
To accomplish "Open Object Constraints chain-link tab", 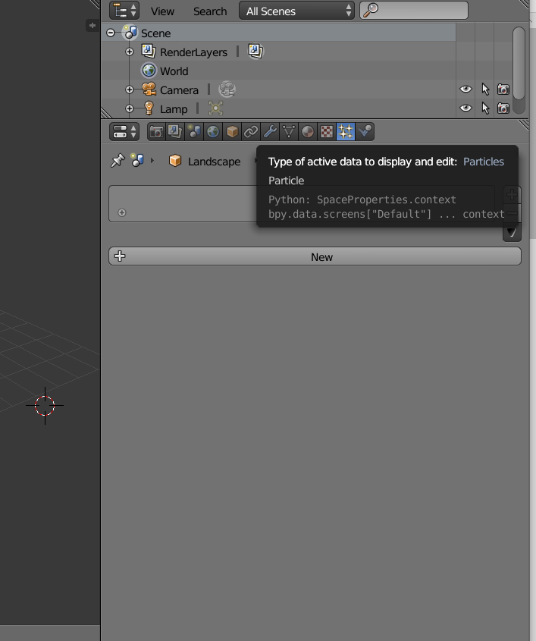I will [251, 132].
